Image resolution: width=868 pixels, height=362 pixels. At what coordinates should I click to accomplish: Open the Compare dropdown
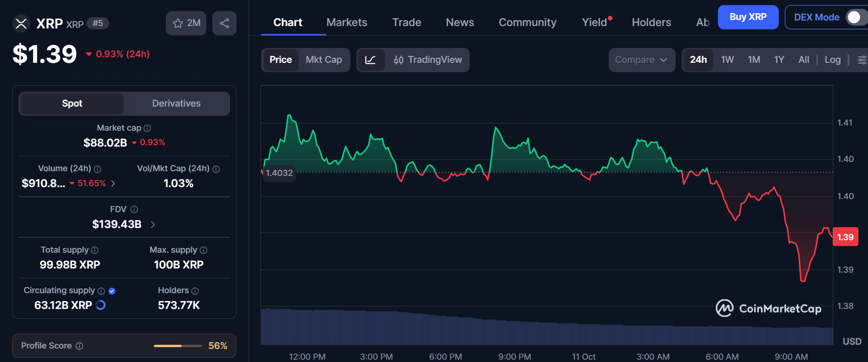click(642, 60)
